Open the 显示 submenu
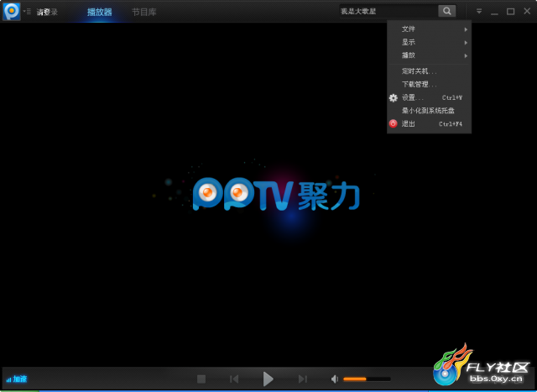This screenshot has height=392, width=537. point(429,42)
